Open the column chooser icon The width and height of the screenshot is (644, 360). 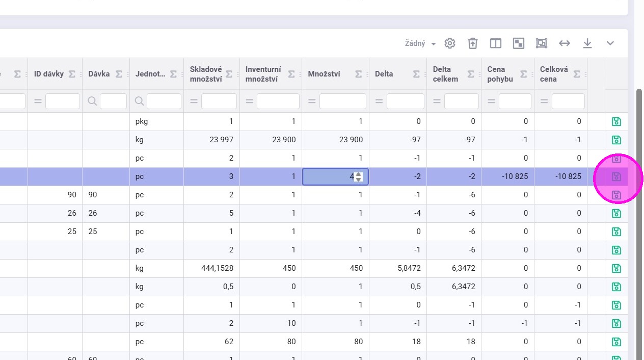[x=495, y=43]
